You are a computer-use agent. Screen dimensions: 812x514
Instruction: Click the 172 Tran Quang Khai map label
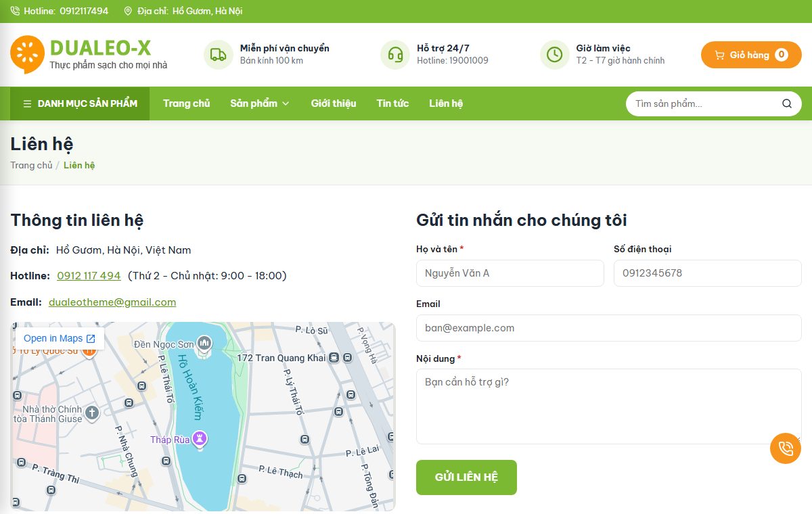tap(281, 358)
